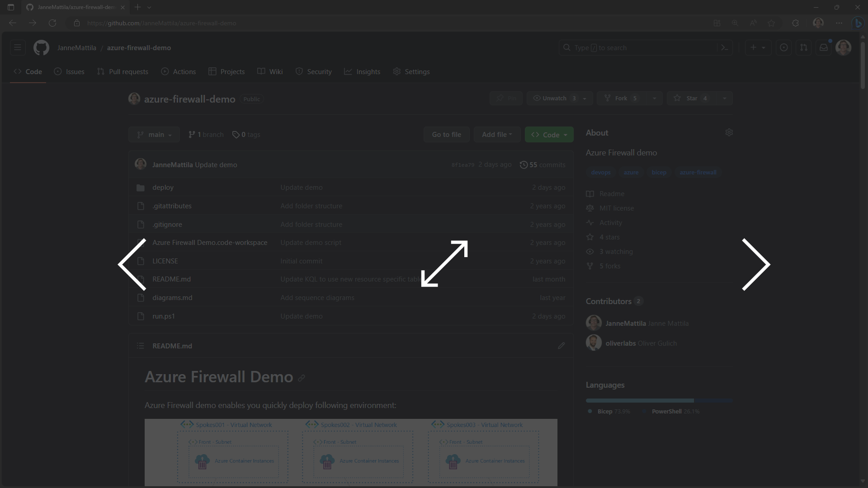This screenshot has width=868, height=488.
Task: Pin the azure-firewall-demo repository
Action: click(506, 98)
